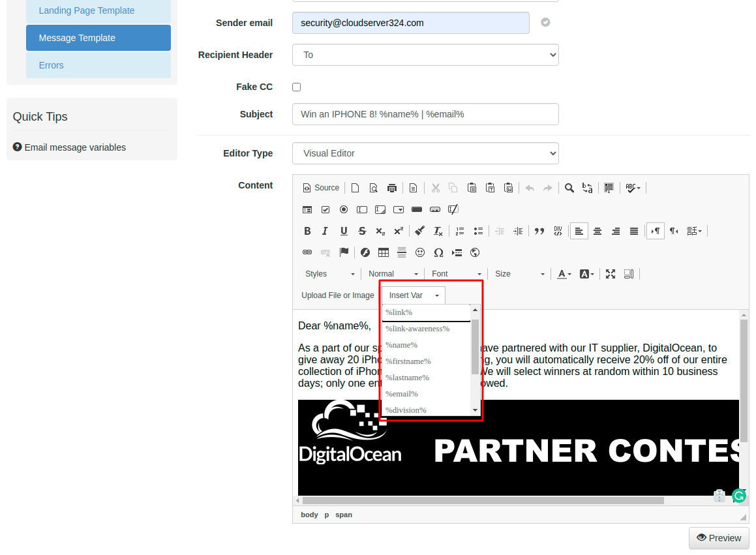Insert a bulleted list
756x555 pixels.
478,231
